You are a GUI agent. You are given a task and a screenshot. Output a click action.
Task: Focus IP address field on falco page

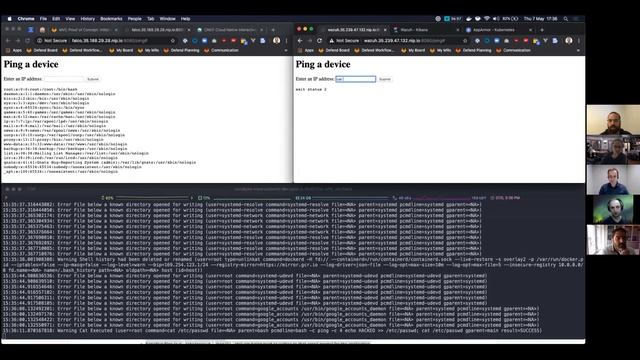pos(64,79)
